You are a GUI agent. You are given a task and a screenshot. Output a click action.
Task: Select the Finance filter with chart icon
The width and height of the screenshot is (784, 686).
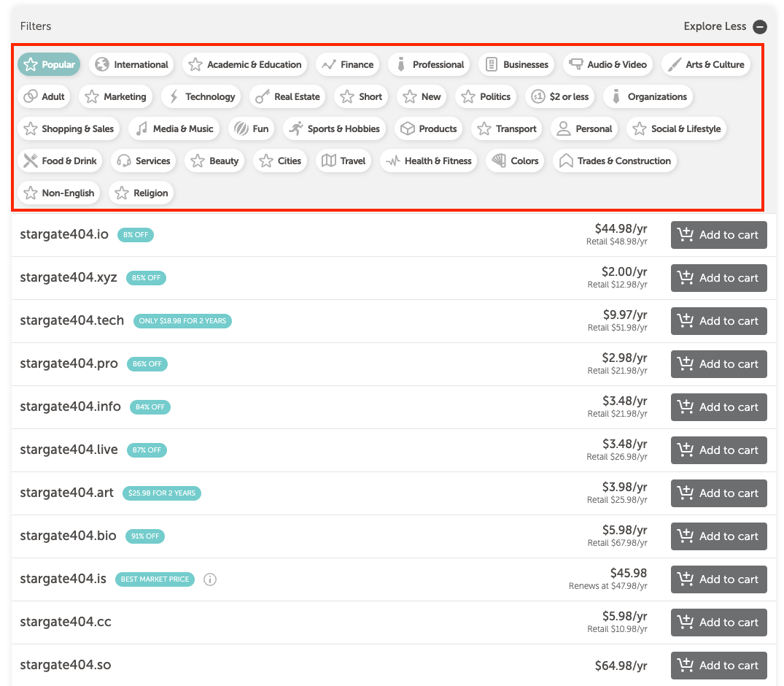pyautogui.click(x=348, y=65)
